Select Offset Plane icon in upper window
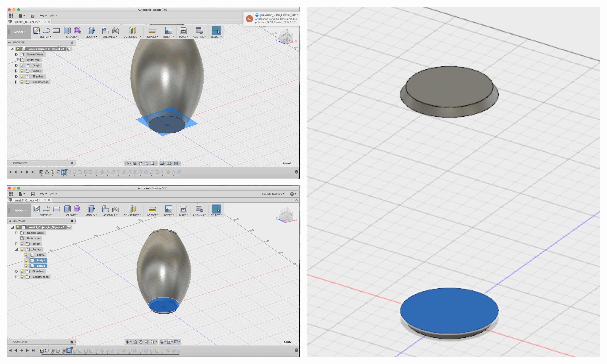 tap(132, 30)
